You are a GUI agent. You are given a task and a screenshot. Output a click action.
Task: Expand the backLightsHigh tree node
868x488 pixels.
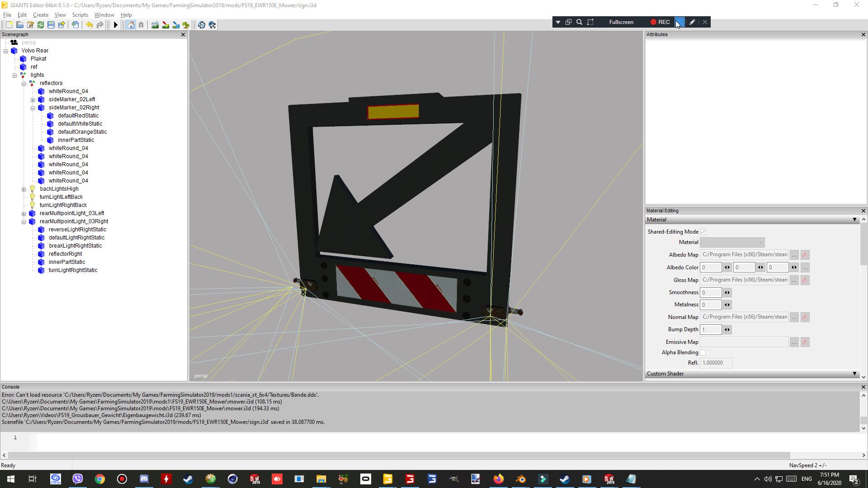[x=24, y=189]
